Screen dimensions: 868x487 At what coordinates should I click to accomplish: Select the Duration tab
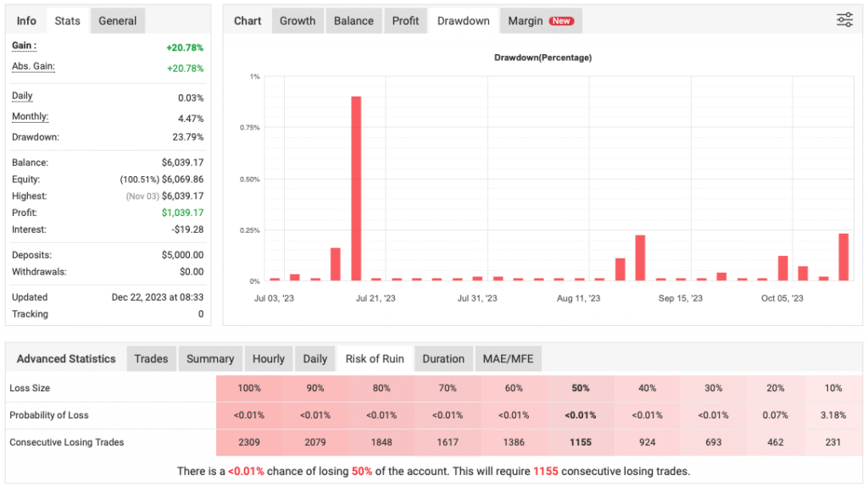click(443, 359)
